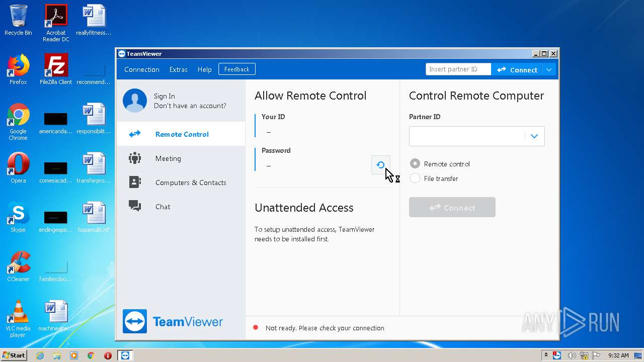This screenshot has width=644, height=362.
Task: Select the Remote control radio option
Action: pos(415,164)
